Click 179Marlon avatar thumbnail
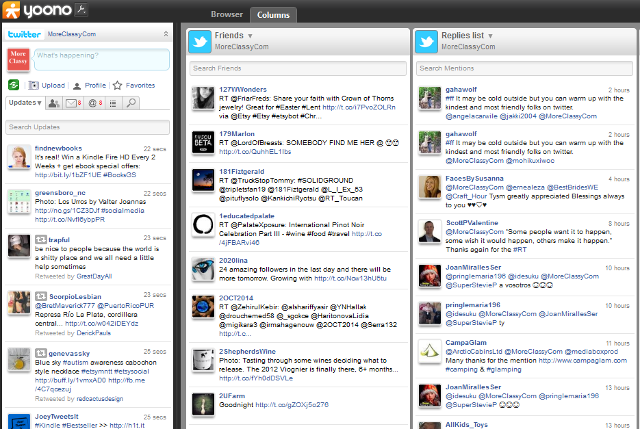The height and width of the screenshot is (429, 640). tap(203, 142)
